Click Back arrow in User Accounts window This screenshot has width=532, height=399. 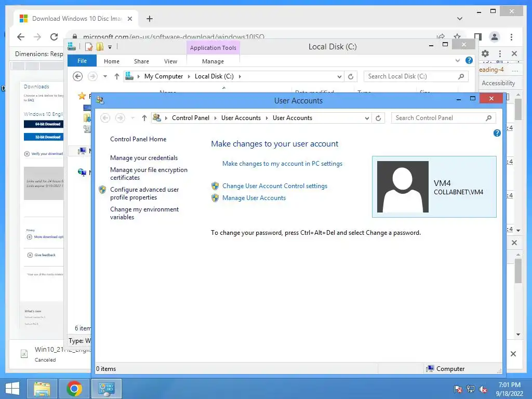pos(105,118)
